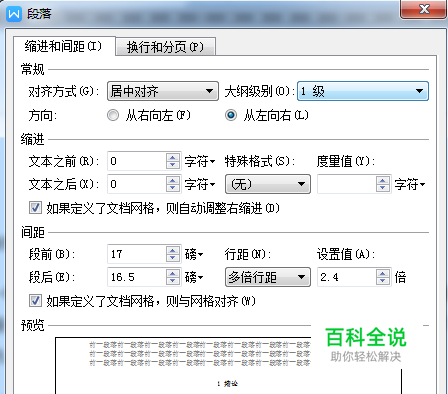This screenshot has width=448, height=394.
Task: Decrease the 段后 spacing value
Action: [173, 281]
